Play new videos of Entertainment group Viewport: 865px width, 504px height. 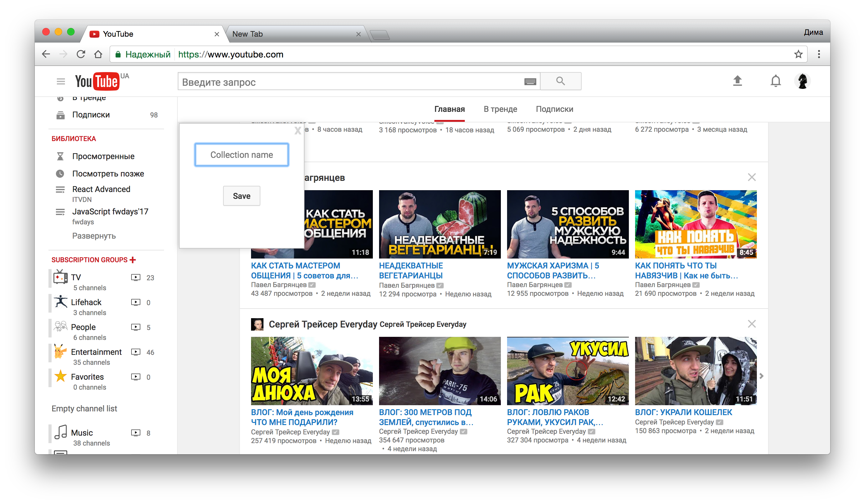(x=136, y=352)
